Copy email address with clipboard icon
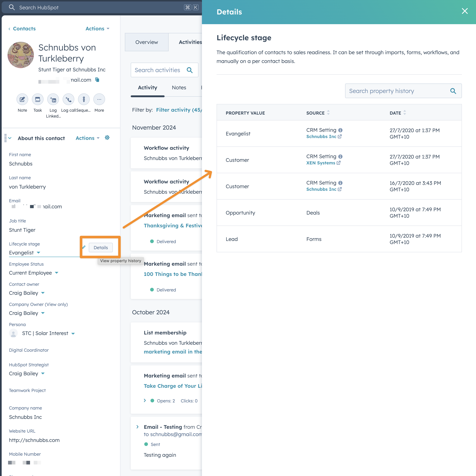 click(x=97, y=80)
